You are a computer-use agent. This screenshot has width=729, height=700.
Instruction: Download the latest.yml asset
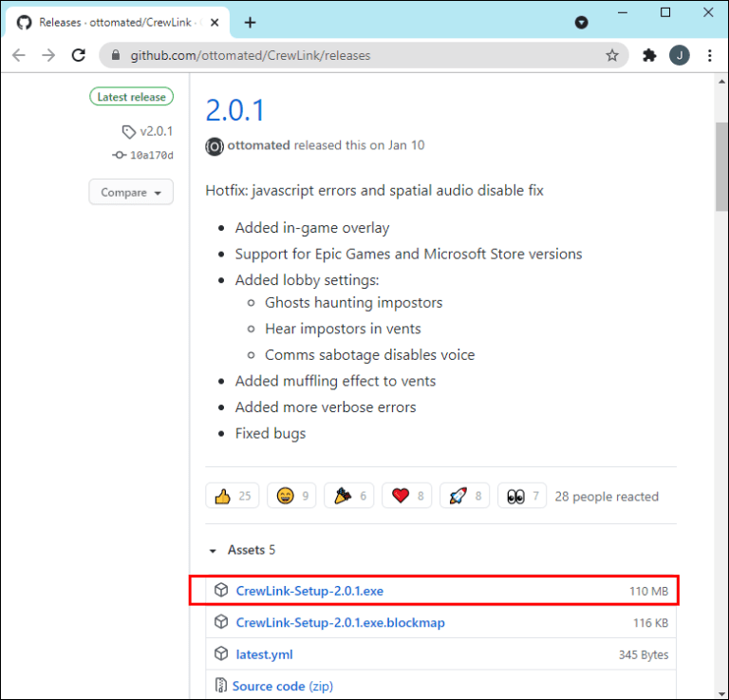(x=264, y=654)
